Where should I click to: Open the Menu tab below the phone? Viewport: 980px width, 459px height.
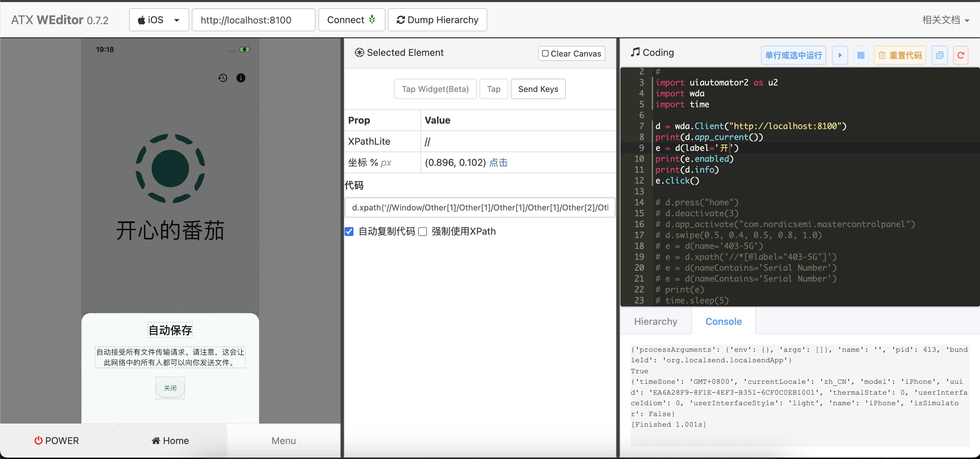[283, 440]
